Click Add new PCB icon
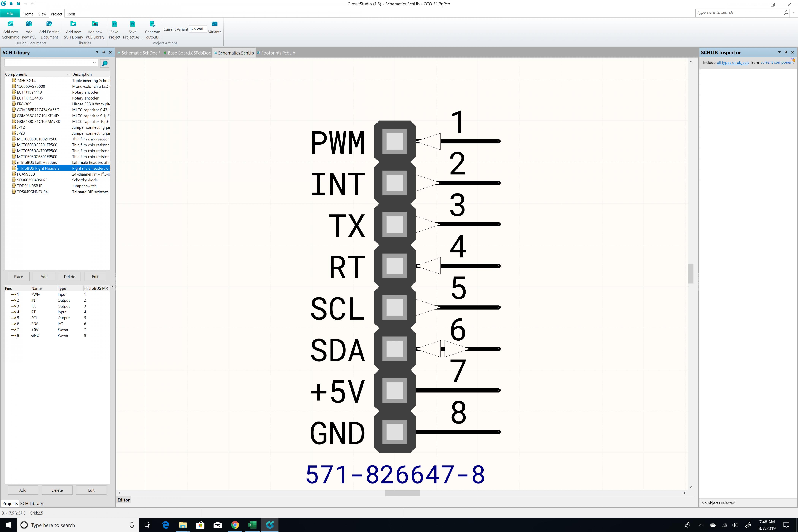Screen dimensions: 798x532 pyautogui.click(x=29, y=24)
